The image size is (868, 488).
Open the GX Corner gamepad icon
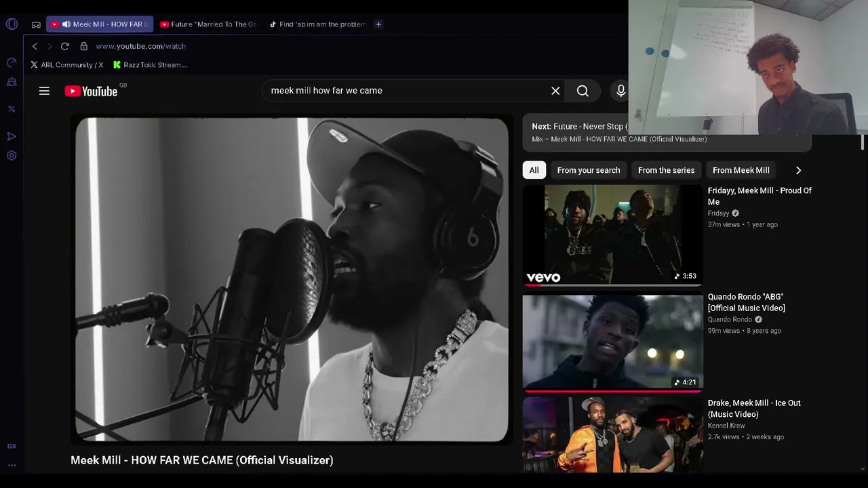click(36, 24)
